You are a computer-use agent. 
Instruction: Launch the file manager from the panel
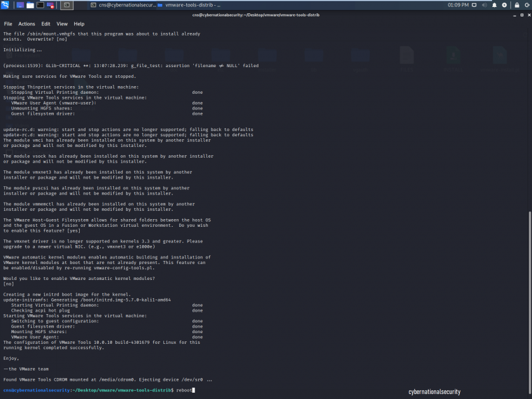click(x=30, y=5)
